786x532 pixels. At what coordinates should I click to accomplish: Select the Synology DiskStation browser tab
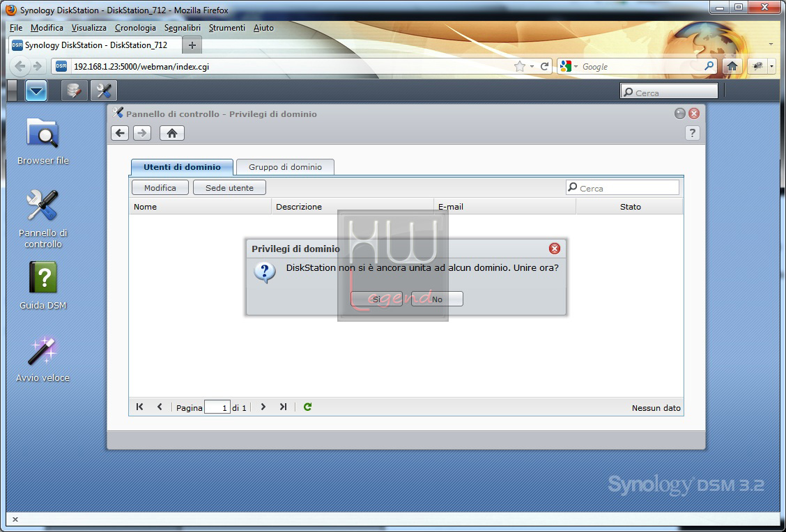point(95,45)
